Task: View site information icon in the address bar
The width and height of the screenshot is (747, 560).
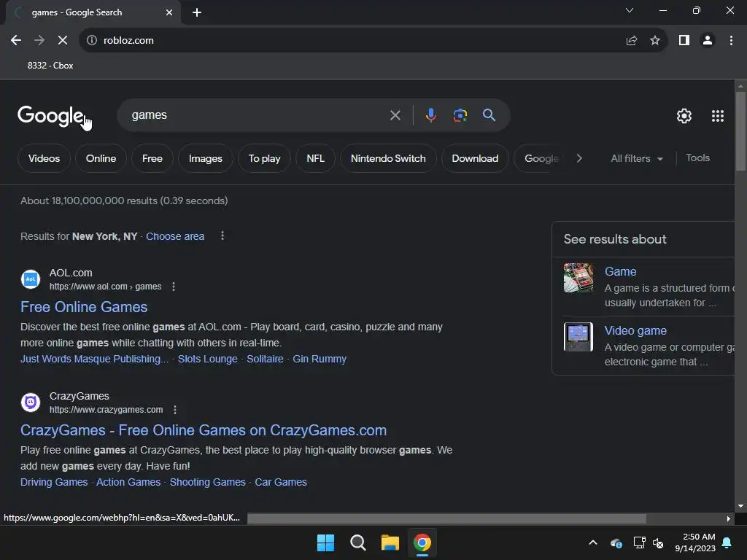Action: click(x=91, y=41)
